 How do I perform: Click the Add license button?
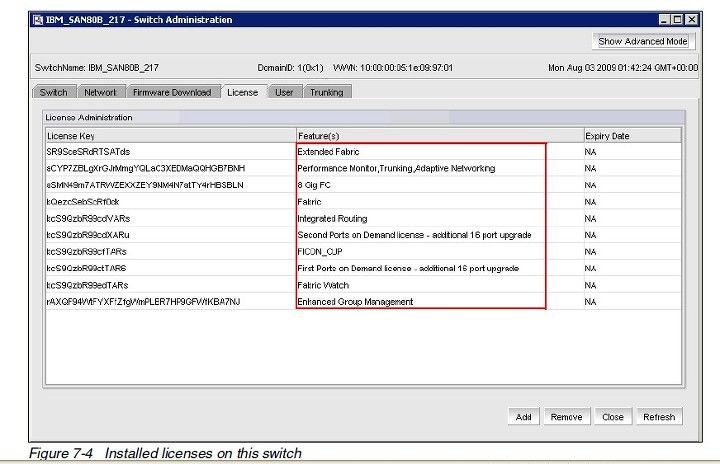coord(523,417)
